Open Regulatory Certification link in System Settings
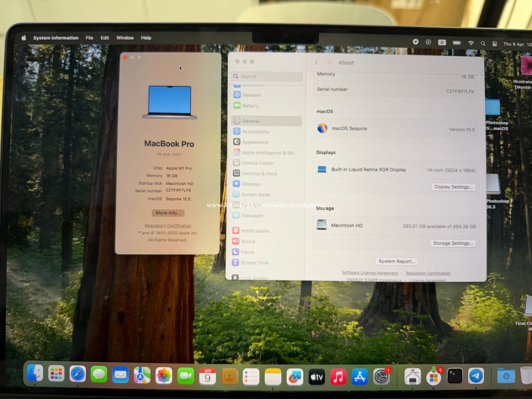 point(428,273)
